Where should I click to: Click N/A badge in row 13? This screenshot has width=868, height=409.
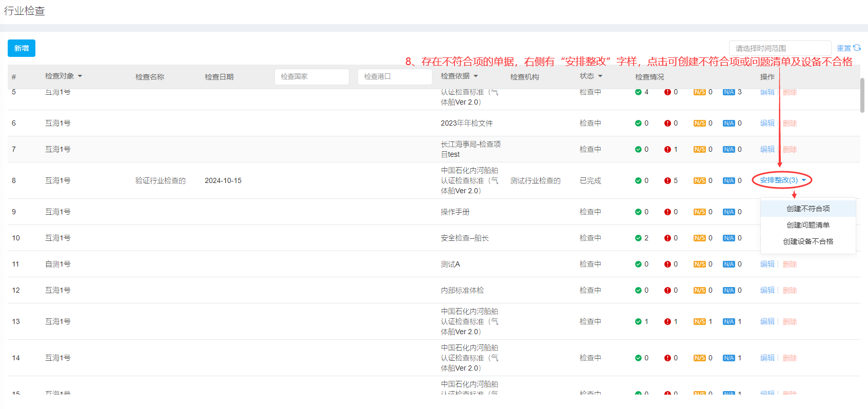pyautogui.click(x=729, y=321)
